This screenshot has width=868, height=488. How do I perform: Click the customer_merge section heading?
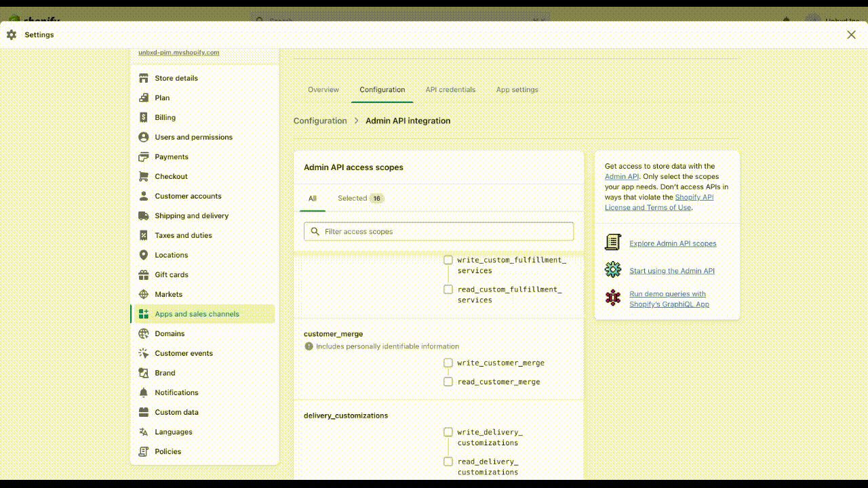(333, 334)
